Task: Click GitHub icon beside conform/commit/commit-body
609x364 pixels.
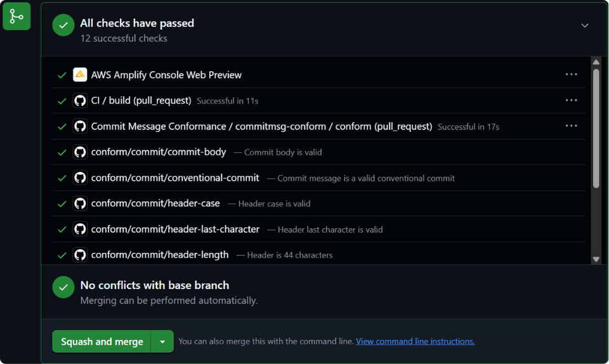Action: click(x=80, y=152)
